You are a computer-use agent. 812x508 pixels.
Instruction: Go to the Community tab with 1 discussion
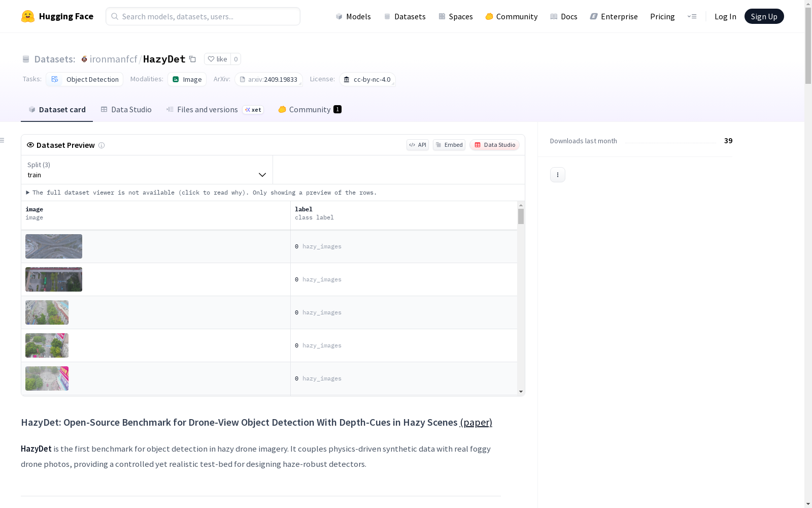(x=310, y=110)
